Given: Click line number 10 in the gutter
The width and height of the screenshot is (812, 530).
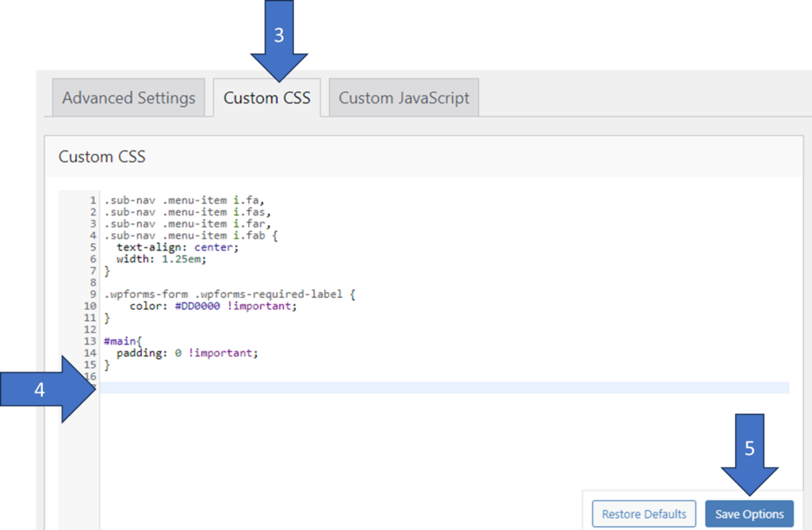Looking at the screenshot, I should (90, 306).
